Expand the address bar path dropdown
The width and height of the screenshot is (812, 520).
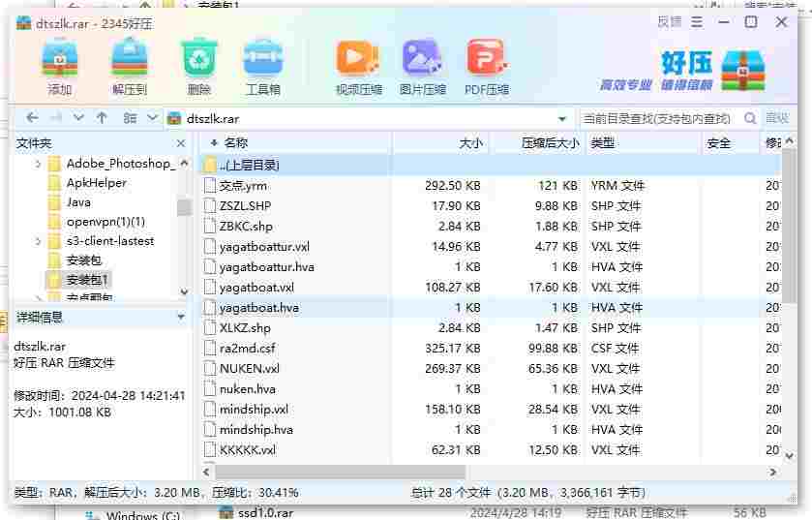(x=562, y=119)
